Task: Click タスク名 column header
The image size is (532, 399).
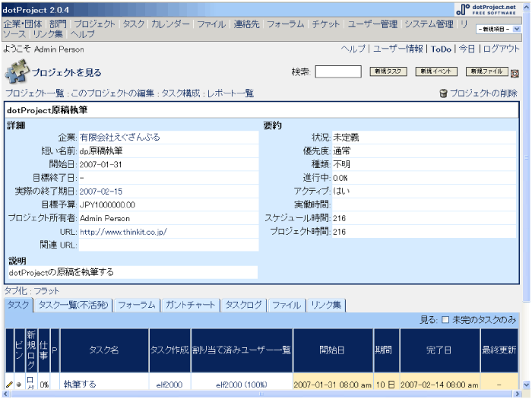Action: (x=104, y=350)
